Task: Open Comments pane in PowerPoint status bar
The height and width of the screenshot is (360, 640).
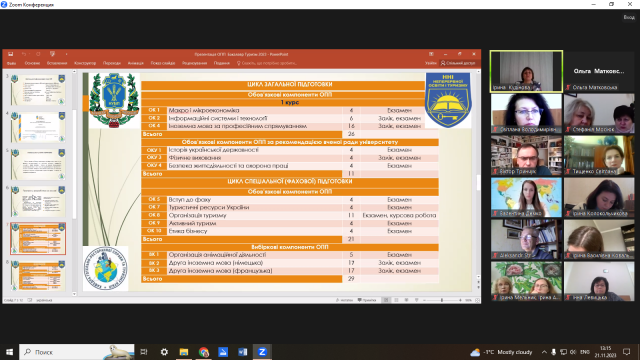Action: (x=367, y=300)
